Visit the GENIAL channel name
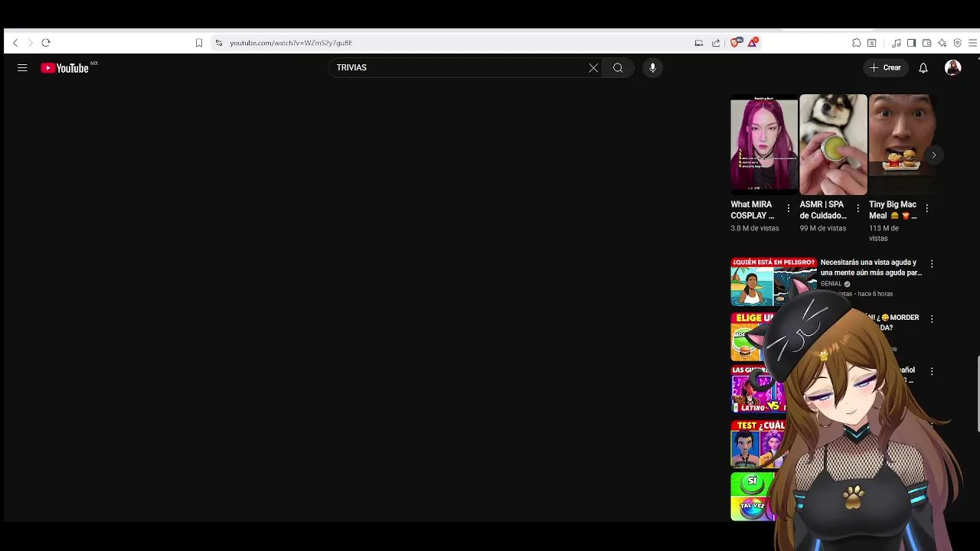The width and height of the screenshot is (980, 551). point(831,284)
